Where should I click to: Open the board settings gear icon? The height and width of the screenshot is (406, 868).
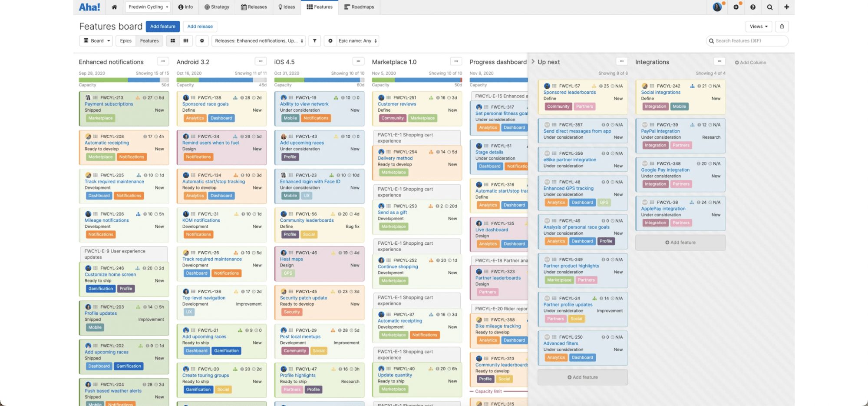201,40
